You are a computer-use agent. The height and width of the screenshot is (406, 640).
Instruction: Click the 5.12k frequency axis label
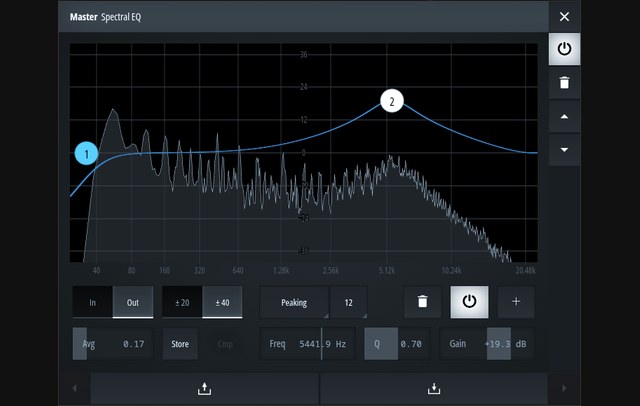(x=387, y=271)
